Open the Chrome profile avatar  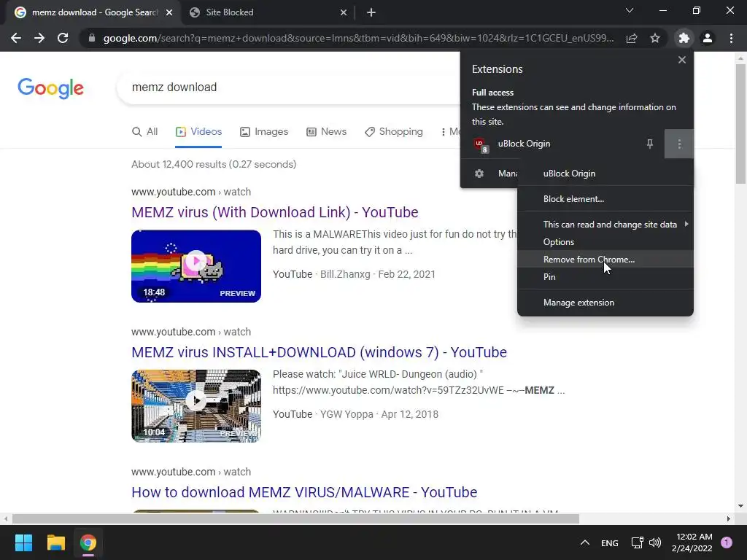coord(708,38)
